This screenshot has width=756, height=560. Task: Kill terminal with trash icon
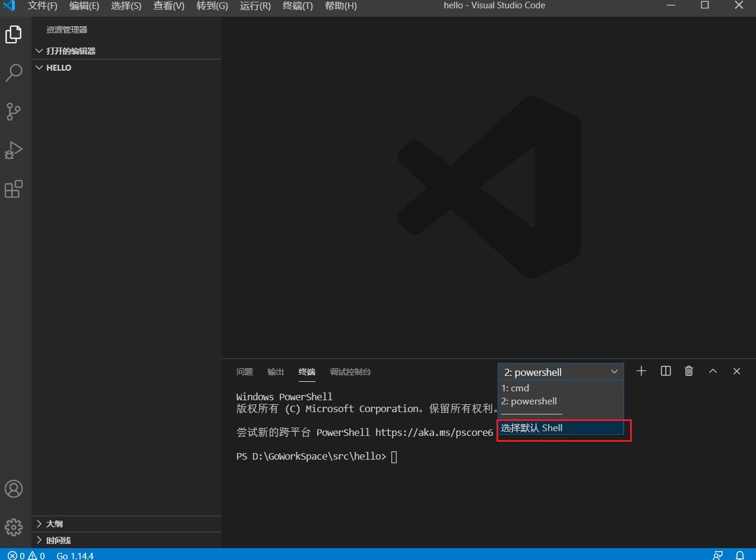[689, 371]
